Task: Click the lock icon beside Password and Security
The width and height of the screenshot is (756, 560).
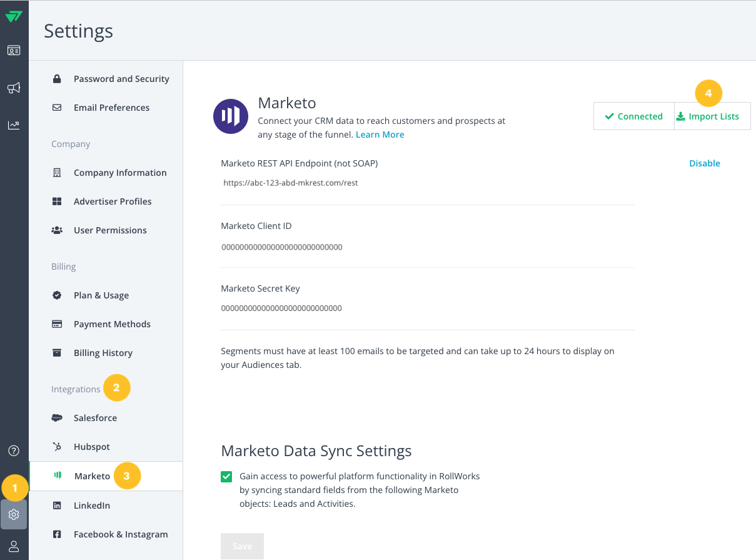Action: 57,79
